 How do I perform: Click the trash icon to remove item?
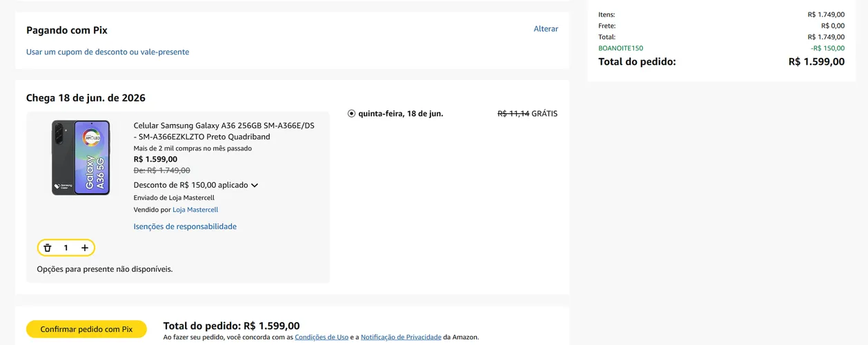tap(48, 248)
